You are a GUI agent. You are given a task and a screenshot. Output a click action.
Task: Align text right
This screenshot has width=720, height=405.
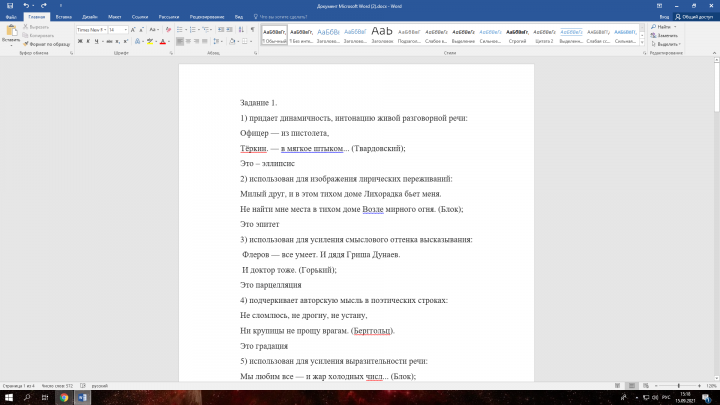coord(196,41)
